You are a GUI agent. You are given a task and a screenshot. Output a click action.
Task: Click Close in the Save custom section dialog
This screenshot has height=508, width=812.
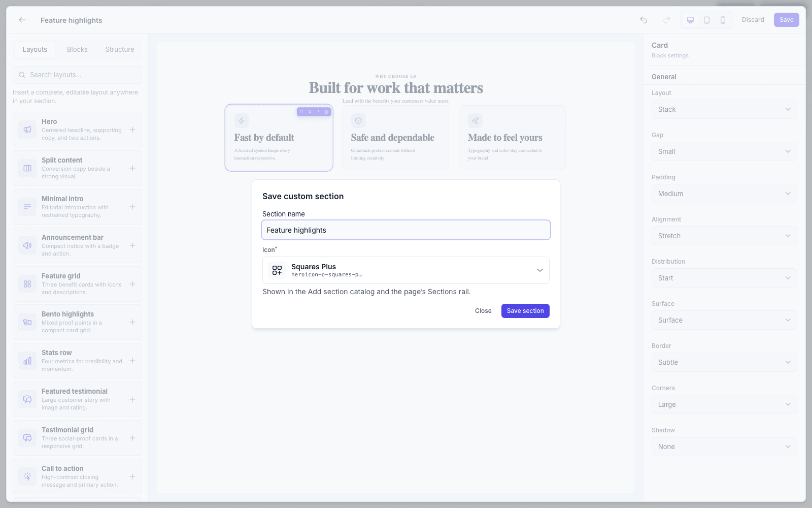[x=483, y=311]
